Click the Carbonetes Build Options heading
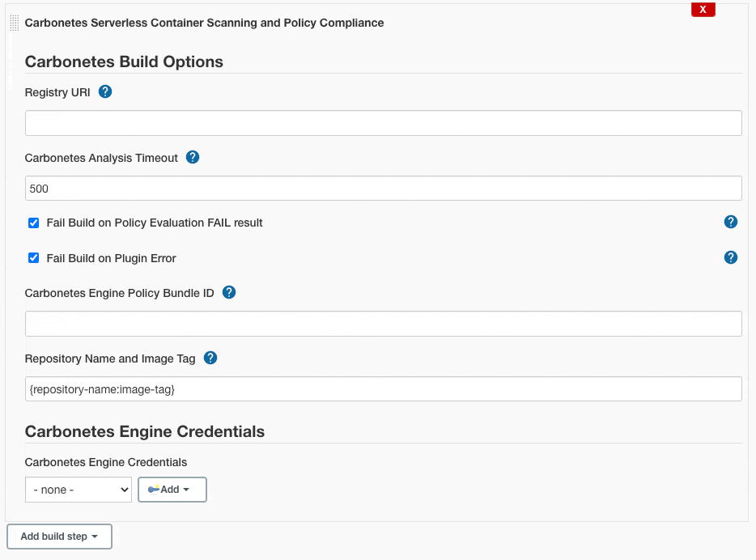The width and height of the screenshot is (756, 560). click(124, 62)
